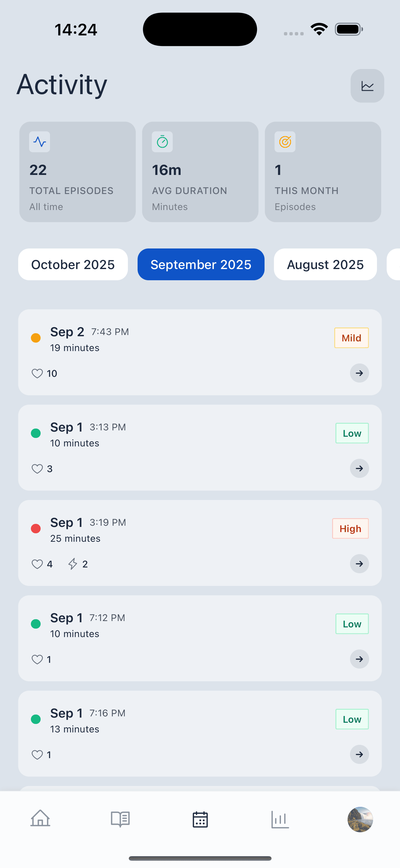The height and width of the screenshot is (868, 400).
Task: Tap the profile avatar picture
Action: (360, 819)
